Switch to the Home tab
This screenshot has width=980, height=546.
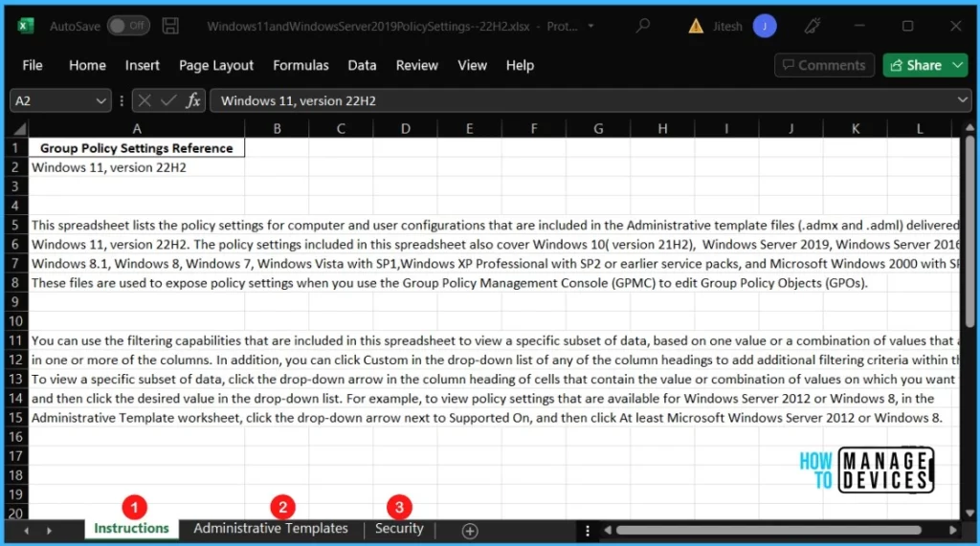coord(87,66)
